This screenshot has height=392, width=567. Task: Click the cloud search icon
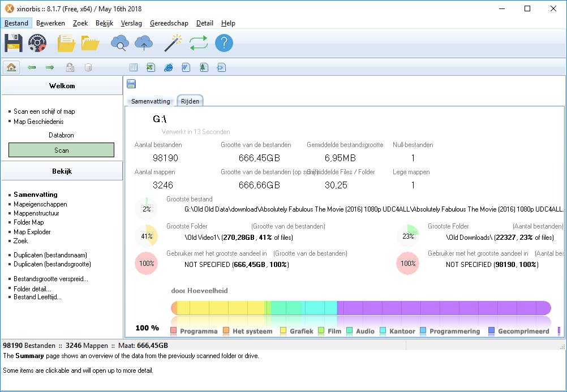[119, 43]
